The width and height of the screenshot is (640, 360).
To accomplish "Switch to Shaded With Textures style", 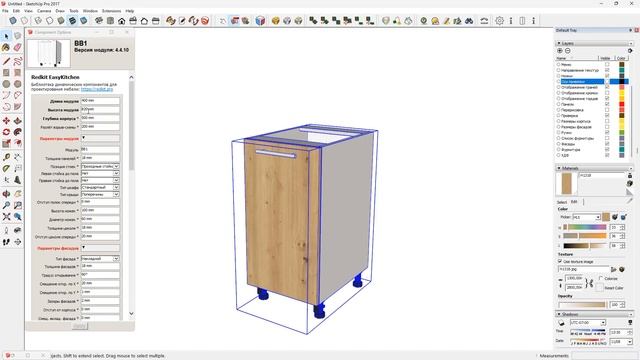I will [72, 20].
